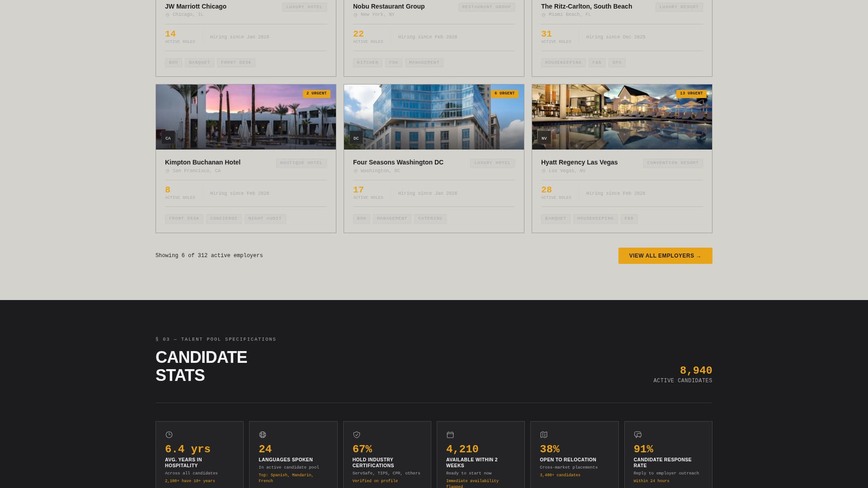Toggle the HOUSEKEEPING tag on the Ritz-Carlton card

(x=563, y=62)
